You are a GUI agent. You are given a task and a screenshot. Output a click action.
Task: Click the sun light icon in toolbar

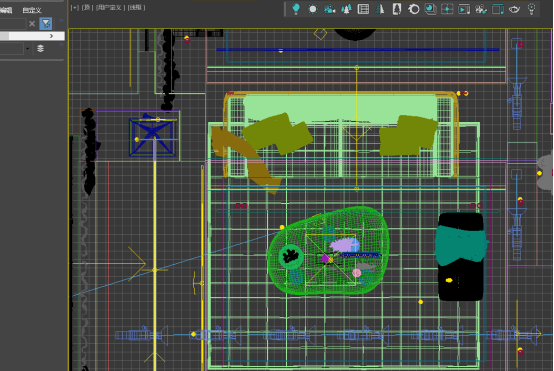313,9
